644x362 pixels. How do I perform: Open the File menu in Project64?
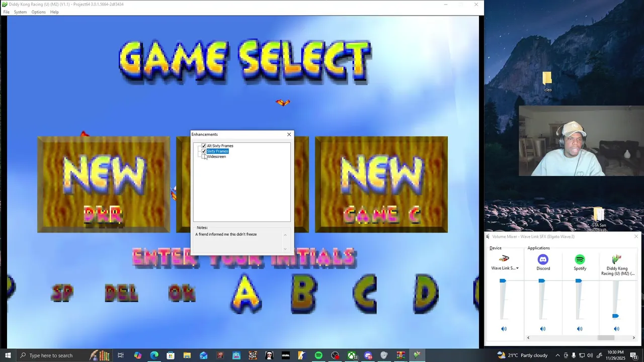(7, 12)
